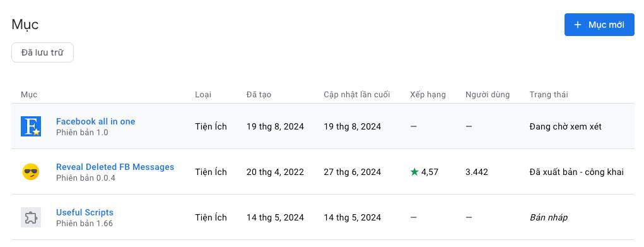Sort by the Mục column header

pos(29,95)
